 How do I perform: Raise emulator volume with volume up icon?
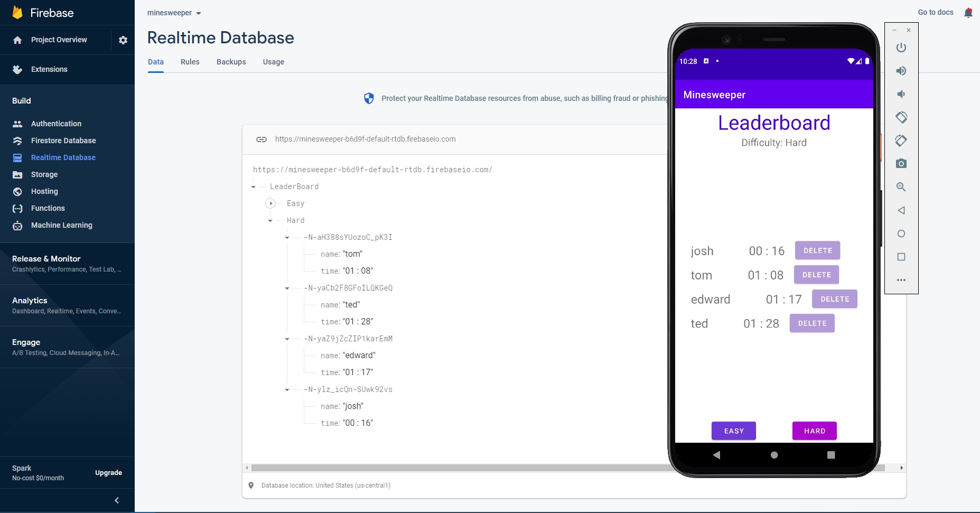(x=901, y=71)
